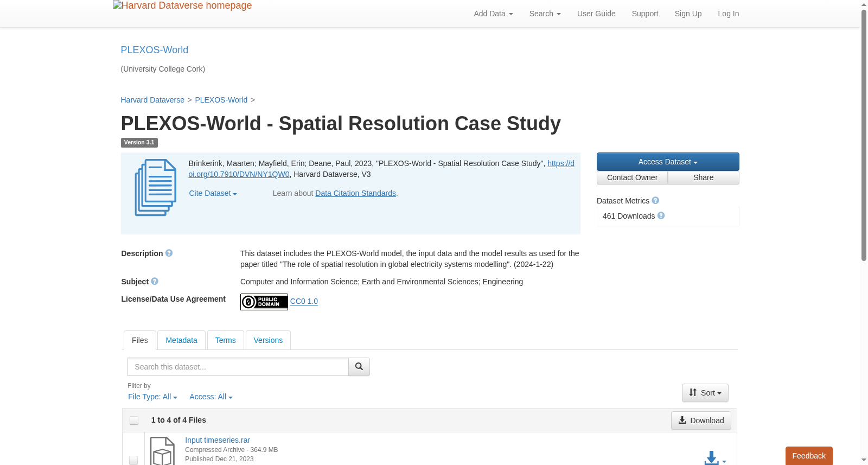
Task: Click the Harvard Dataverse breadcrumb link
Action: [152, 100]
